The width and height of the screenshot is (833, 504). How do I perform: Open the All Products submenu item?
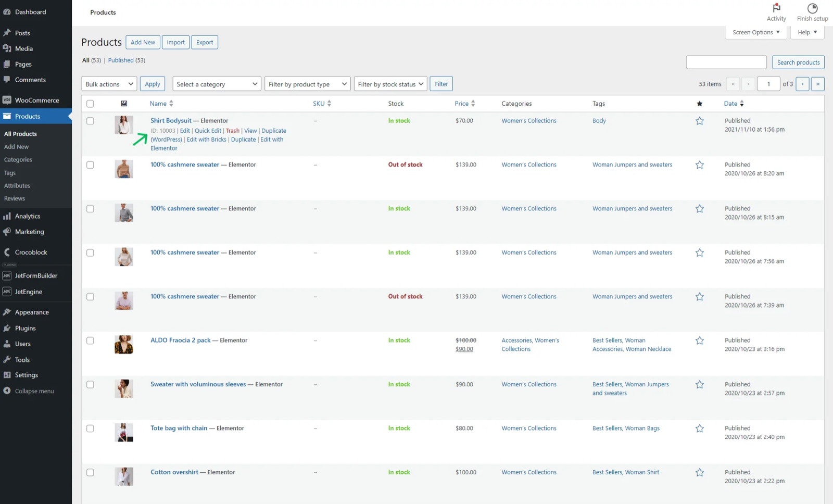click(x=20, y=134)
